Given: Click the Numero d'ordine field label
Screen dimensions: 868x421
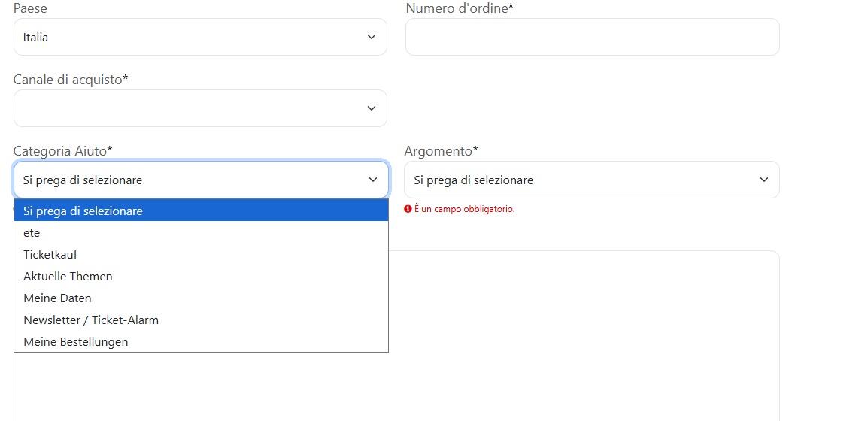Looking at the screenshot, I should point(460,8).
